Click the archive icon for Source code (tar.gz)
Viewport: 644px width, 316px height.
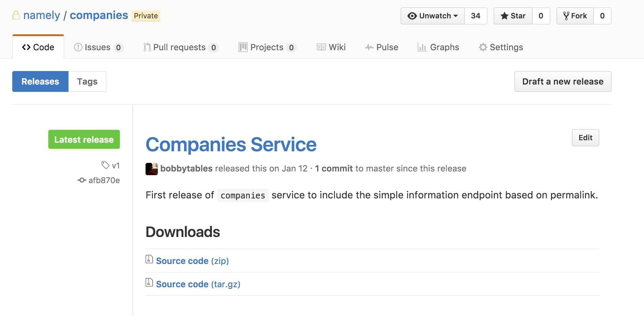click(x=149, y=283)
